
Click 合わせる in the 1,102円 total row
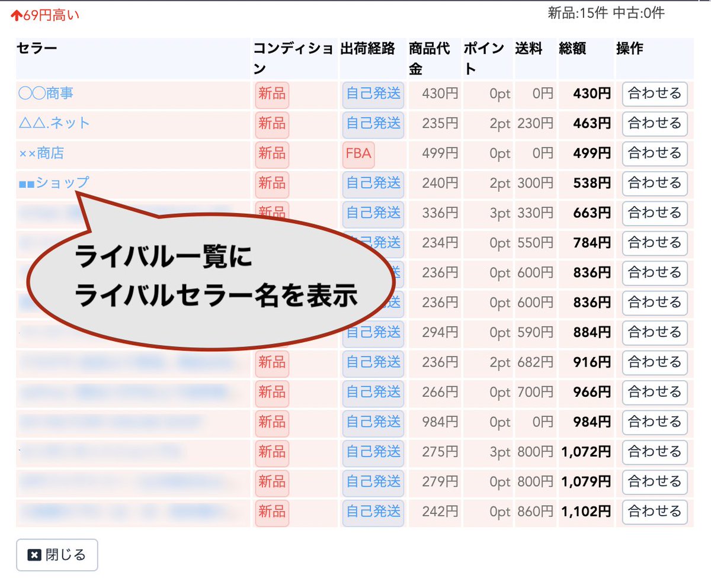pos(655,511)
